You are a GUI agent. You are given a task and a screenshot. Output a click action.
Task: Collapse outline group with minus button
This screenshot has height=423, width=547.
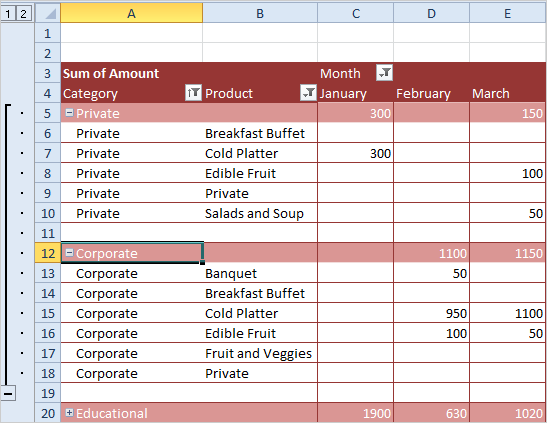coord(8,394)
